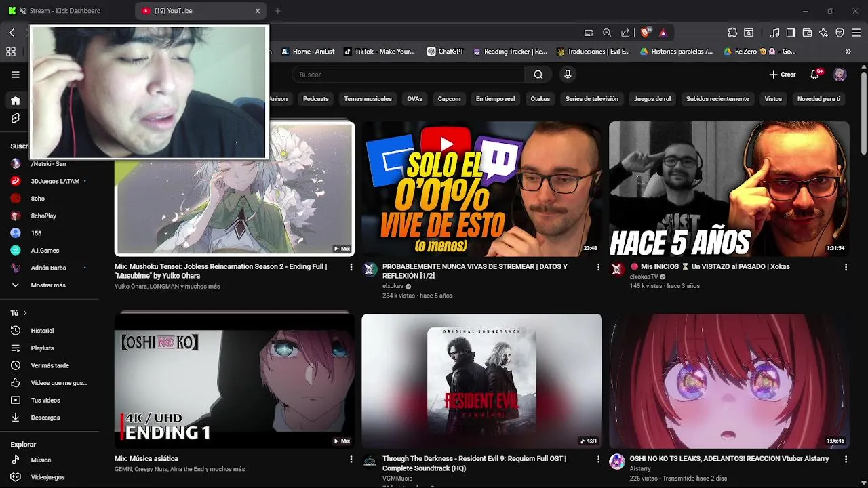Close the YouTube browser tab
868x488 pixels.
(258, 11)
